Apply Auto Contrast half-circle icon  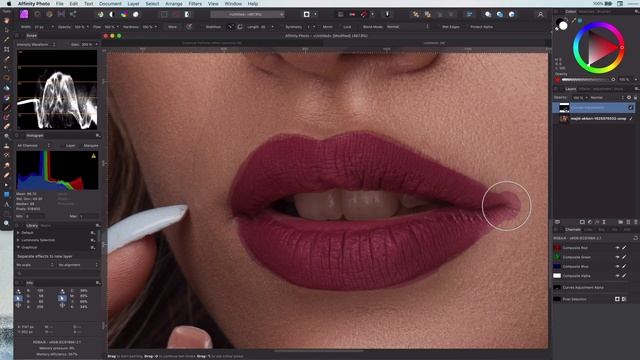point(111,14)
